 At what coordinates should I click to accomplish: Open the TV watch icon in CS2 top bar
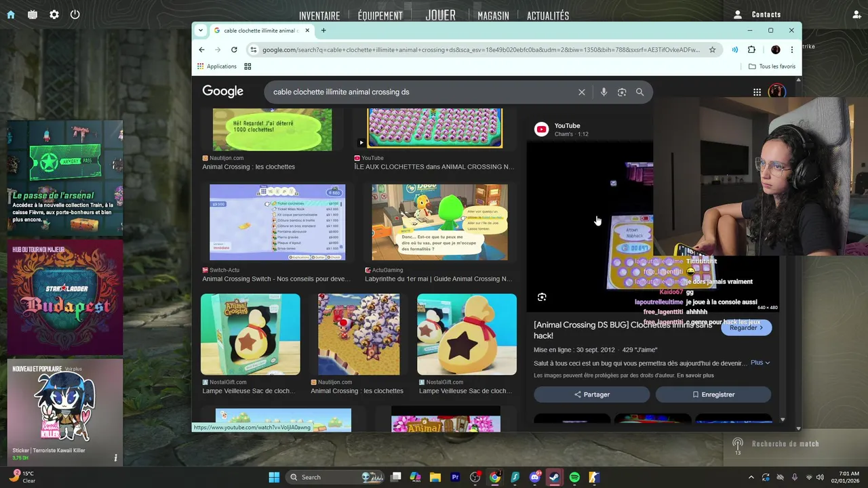pos(33,14)
